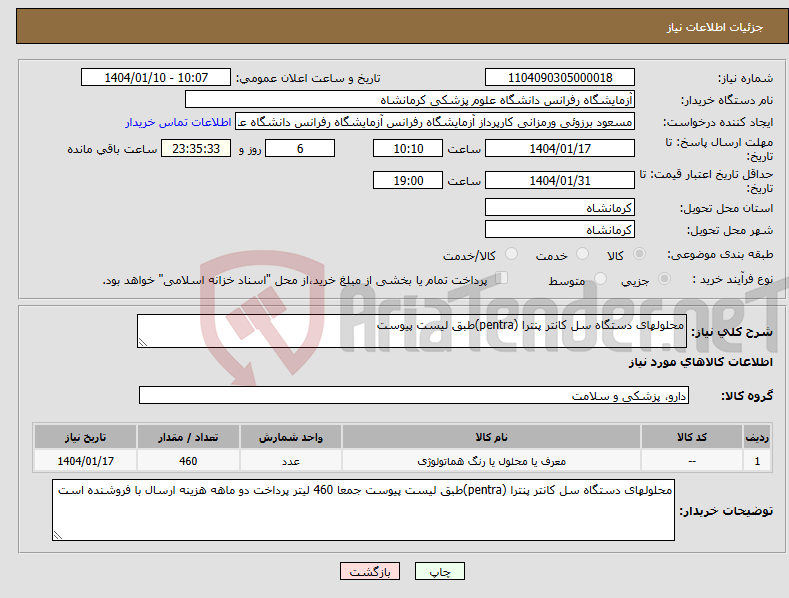789x598 pixels.
Task: Click the delivery province field کرمانشاه
Action: [560, 207]
